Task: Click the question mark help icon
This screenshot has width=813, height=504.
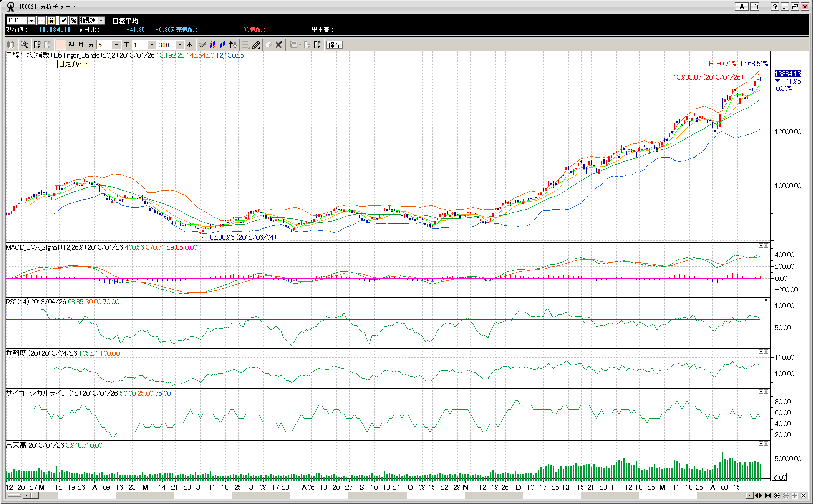Action: pyautogui.click(x=775, y=7)
